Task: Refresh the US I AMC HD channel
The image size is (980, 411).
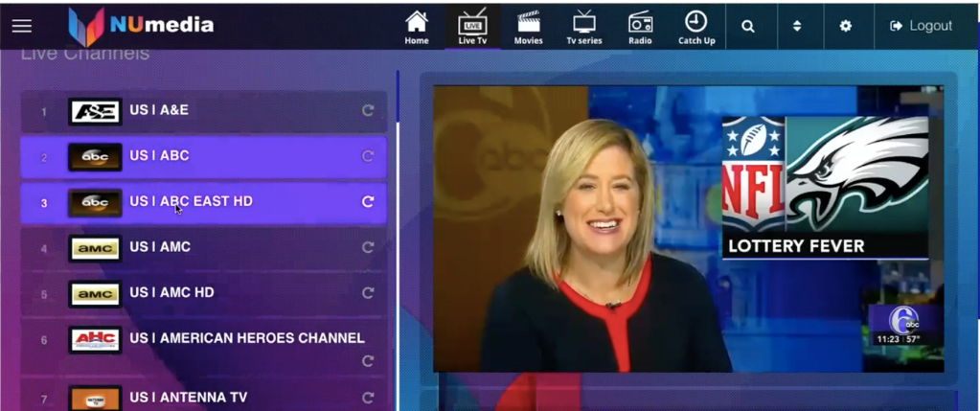Action: click(368, 293)
